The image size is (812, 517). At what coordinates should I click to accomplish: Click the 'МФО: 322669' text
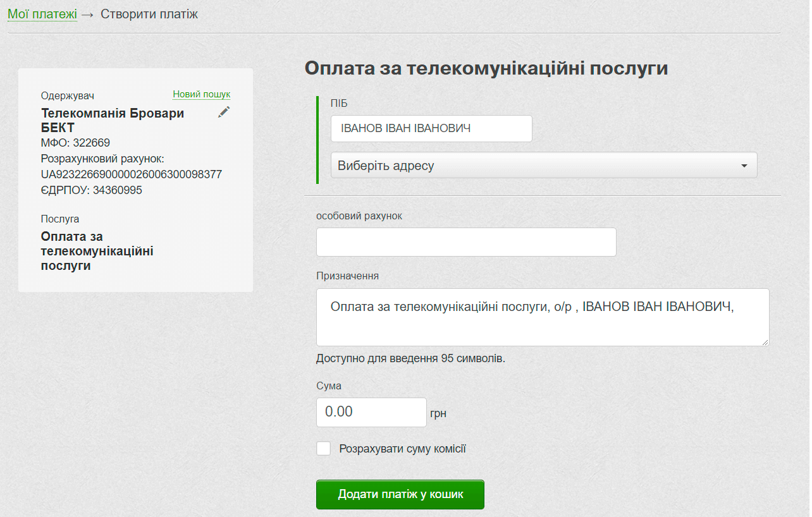(x=75, y=143)
